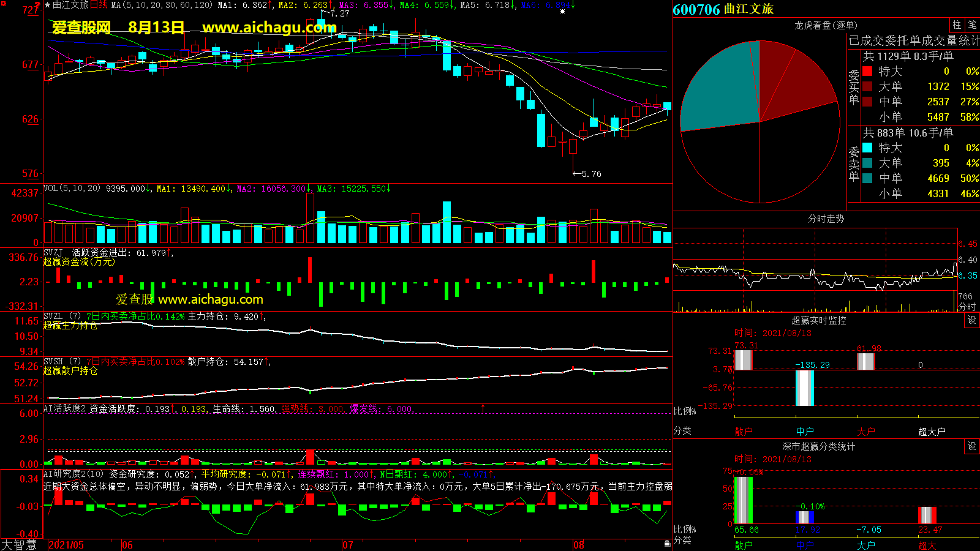Click the 大智慧 logo in bottom-left corner
The image size is (980, 551).
click(x=19, y=545)
